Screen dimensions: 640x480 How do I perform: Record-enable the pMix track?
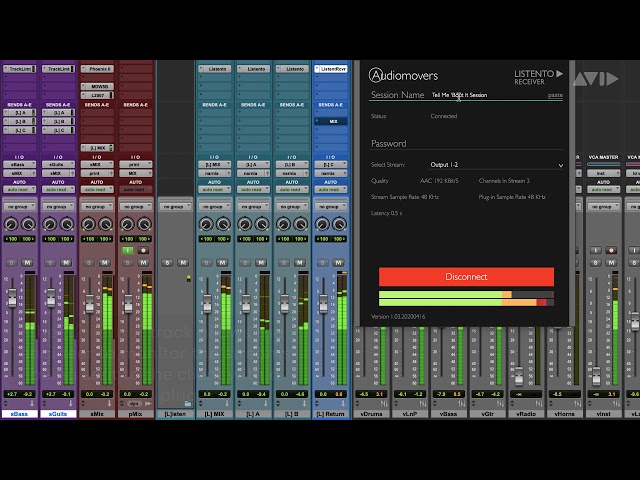[x=143, y=250]
